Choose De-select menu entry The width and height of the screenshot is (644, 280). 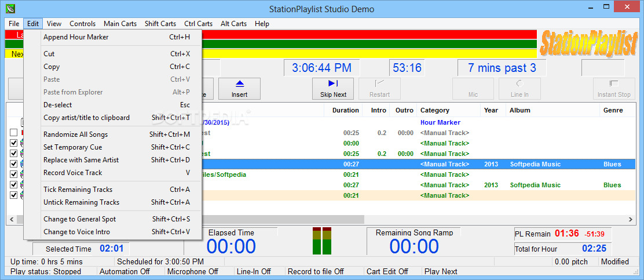pyautogui.click(x=112, y=105)
